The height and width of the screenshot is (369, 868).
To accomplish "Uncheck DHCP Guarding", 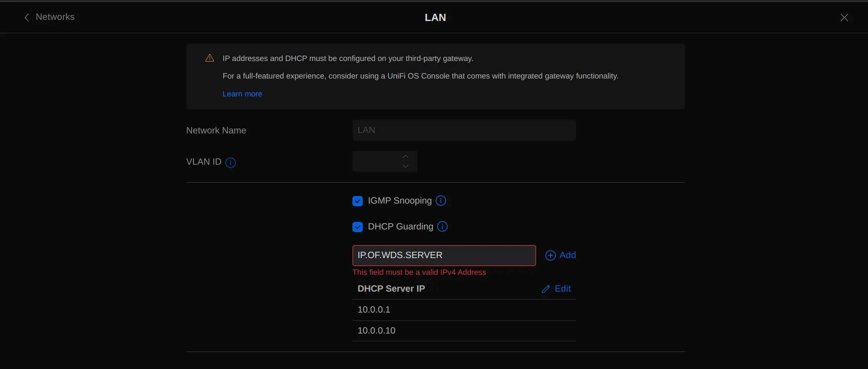I will (357, 226).
